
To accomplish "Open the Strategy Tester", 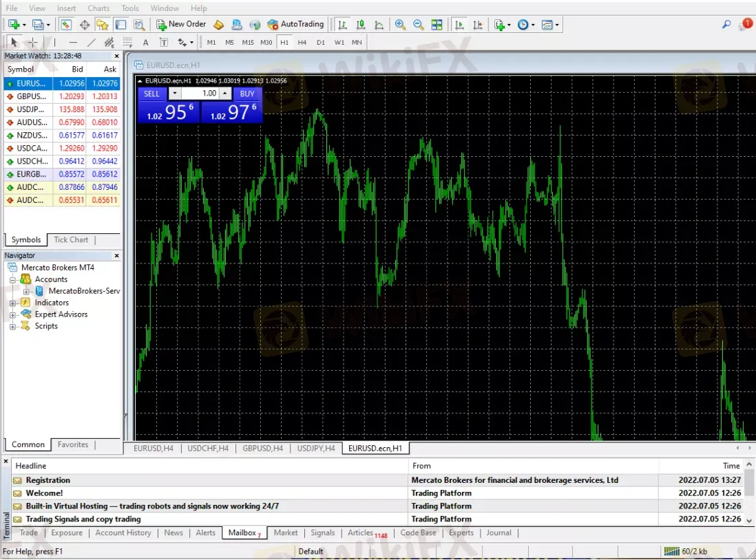I will 140,24.
